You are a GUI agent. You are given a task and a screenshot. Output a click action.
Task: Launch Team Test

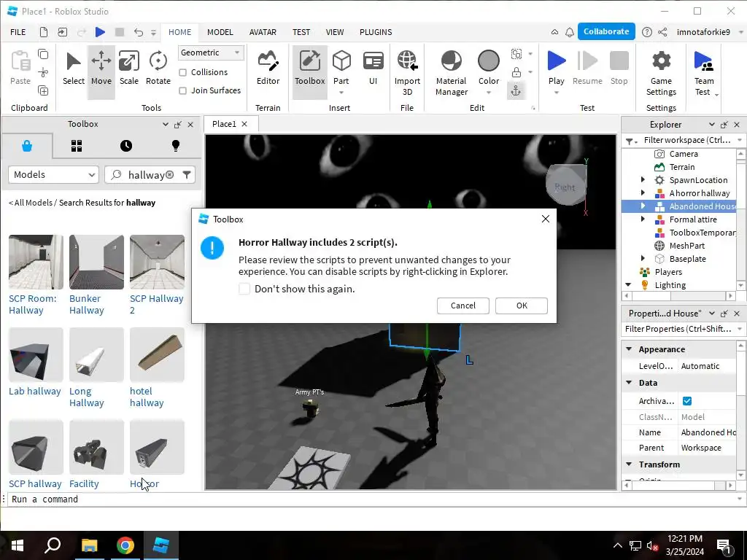coord(704,72)
